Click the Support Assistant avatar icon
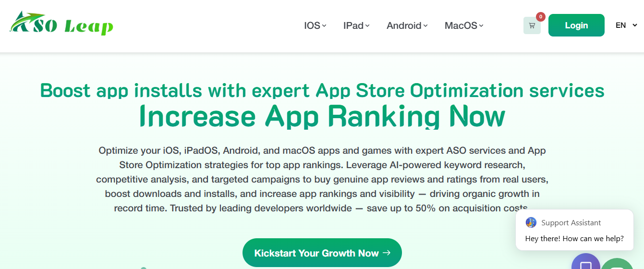644x269 pixels. pyautogui.click(x=531, y=222)
